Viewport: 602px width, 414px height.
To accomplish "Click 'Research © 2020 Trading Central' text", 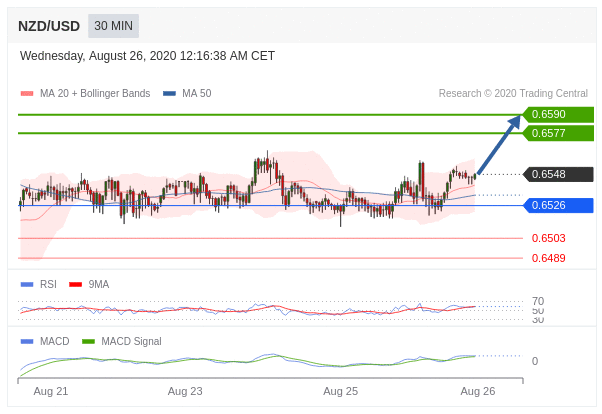I will tap(513, 93).
